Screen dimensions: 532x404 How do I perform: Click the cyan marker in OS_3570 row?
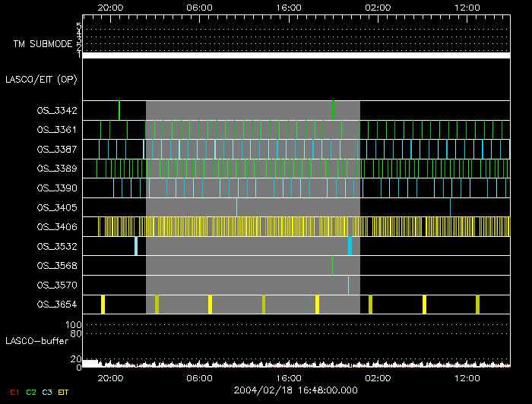click(348, 285)
